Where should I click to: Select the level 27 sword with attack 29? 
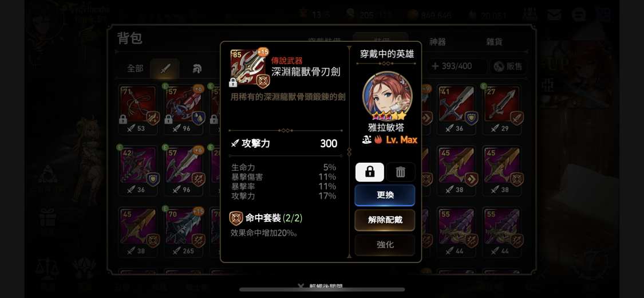tap(502, 109)
